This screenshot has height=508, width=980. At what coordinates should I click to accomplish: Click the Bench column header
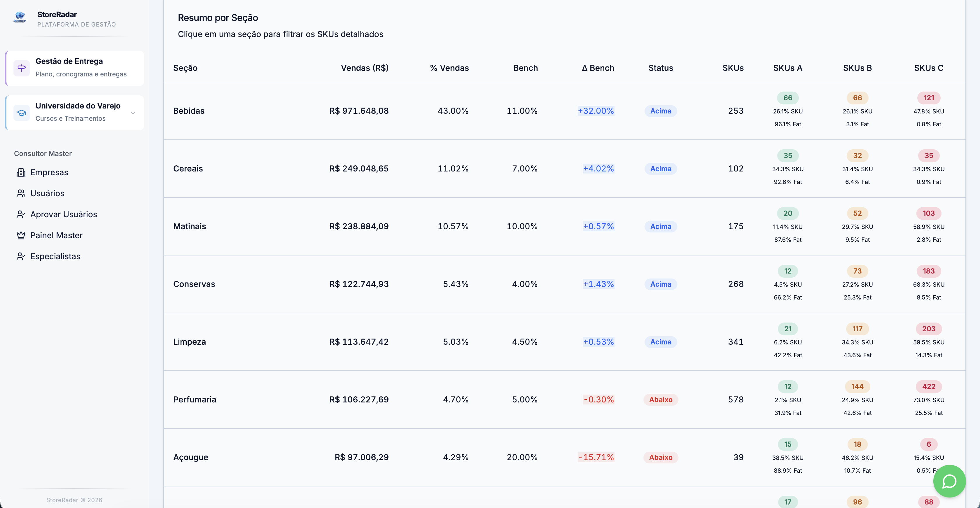[525, 68]
